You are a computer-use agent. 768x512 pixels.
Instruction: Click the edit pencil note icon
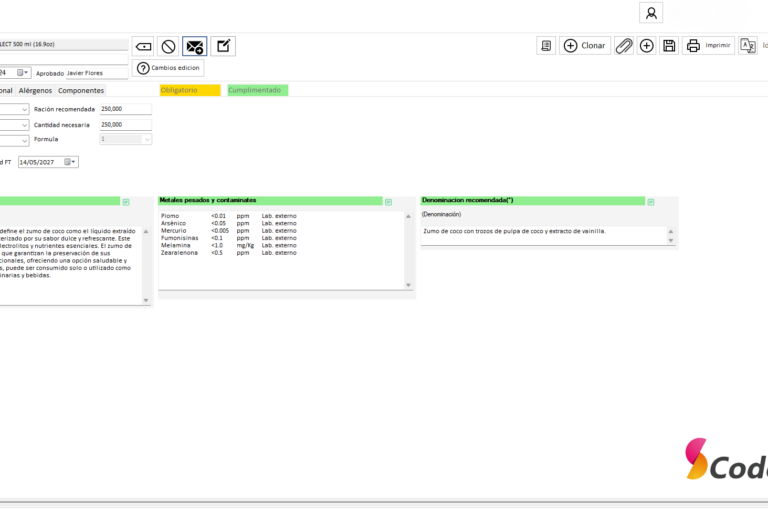223,46
